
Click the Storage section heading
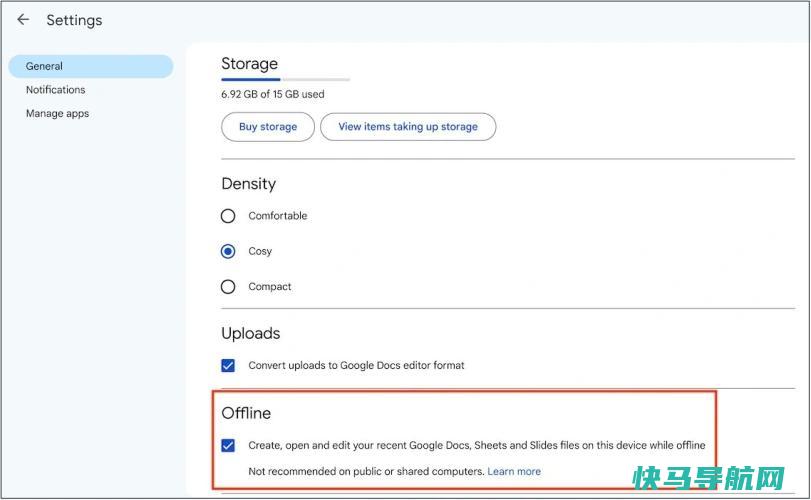[x=249, y=64]
